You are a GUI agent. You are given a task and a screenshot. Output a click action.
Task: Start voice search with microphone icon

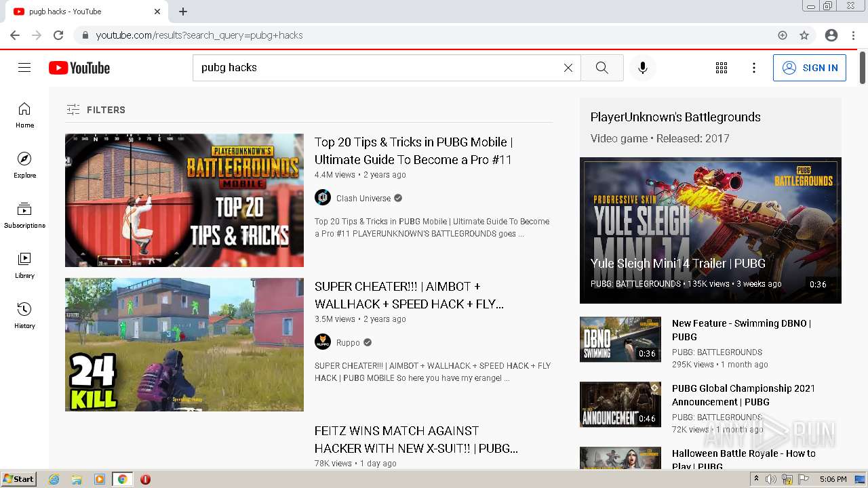[x=643, y=68]
